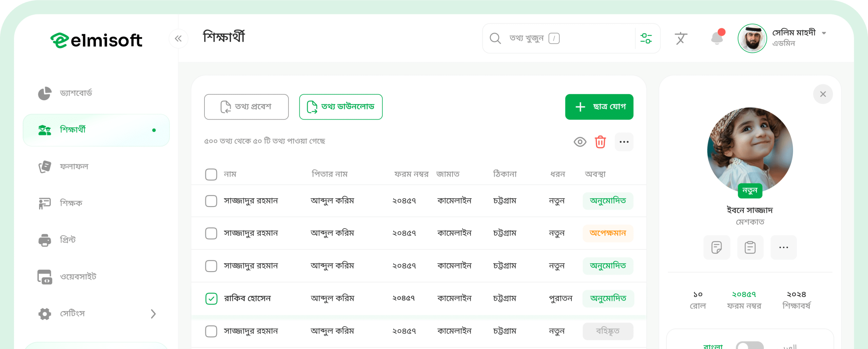Click ঠিকানা column header
The image size is (868, 349).
(x=505, y=174)
